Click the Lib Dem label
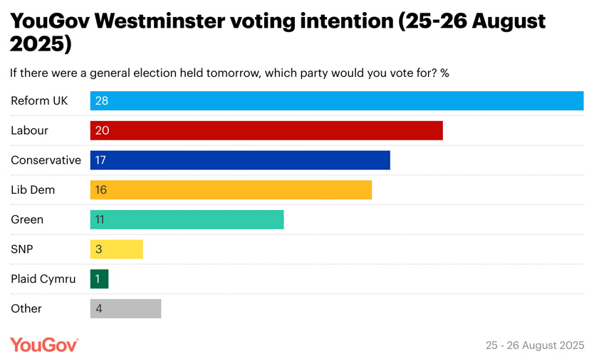The height and width of the screenshot is (364, 594). click(x=33, y=189)
